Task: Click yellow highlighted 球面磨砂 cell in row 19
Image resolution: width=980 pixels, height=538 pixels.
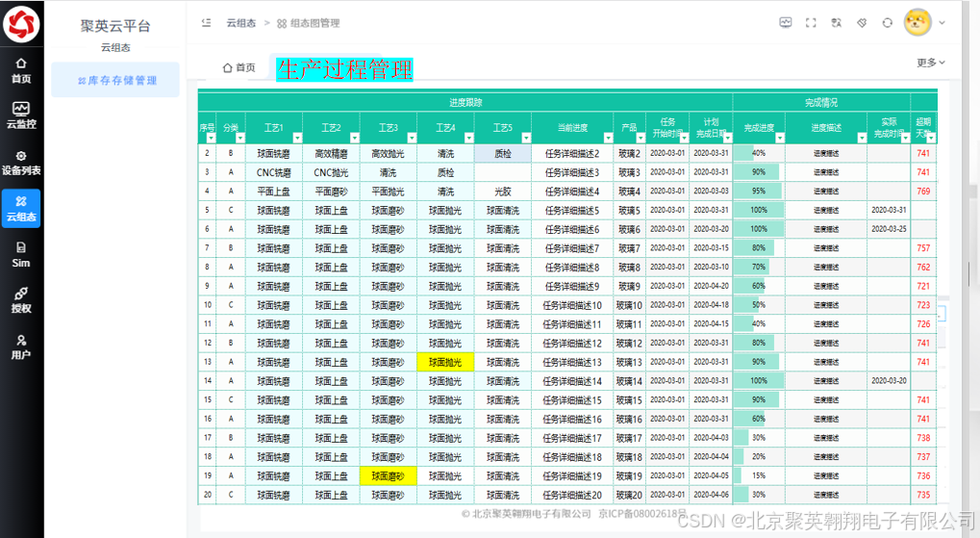Action: click(x=389, y=476)
